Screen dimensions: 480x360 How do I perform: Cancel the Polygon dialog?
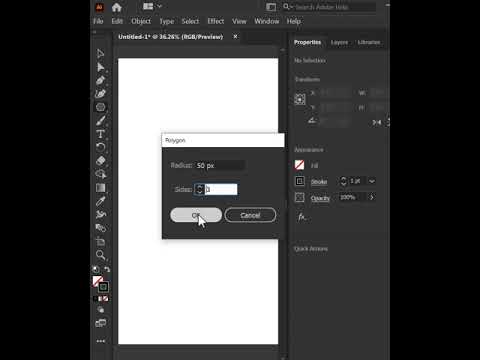pyautogui.click(x=250, y=215)
